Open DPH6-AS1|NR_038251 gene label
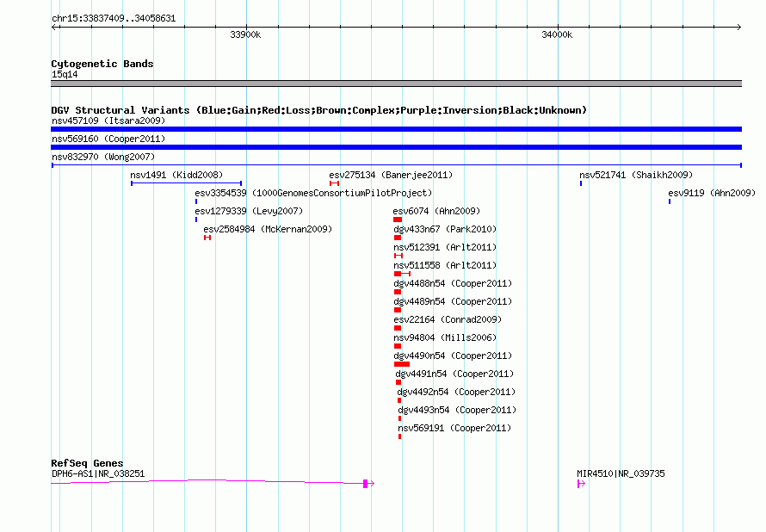Viewport: 766px width, 532px height. [x=98, y=473]
